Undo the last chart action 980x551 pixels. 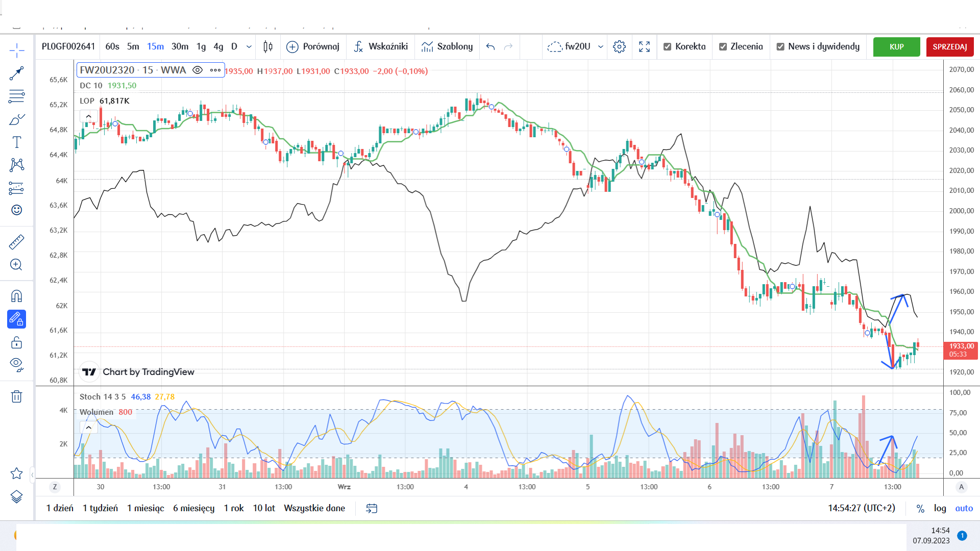click(491, 47)
